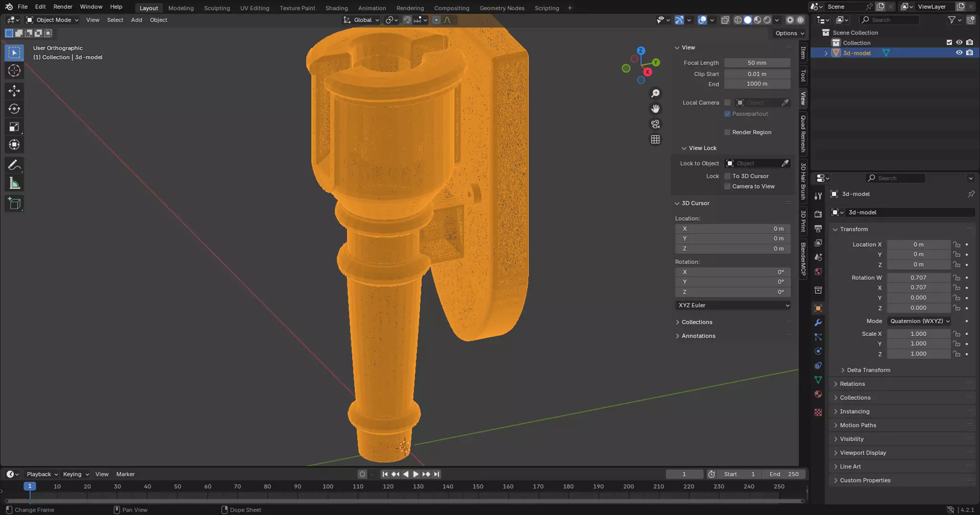980x515 pixels.
Task: Click the Options button in the viewport
Action: [790, 33]
